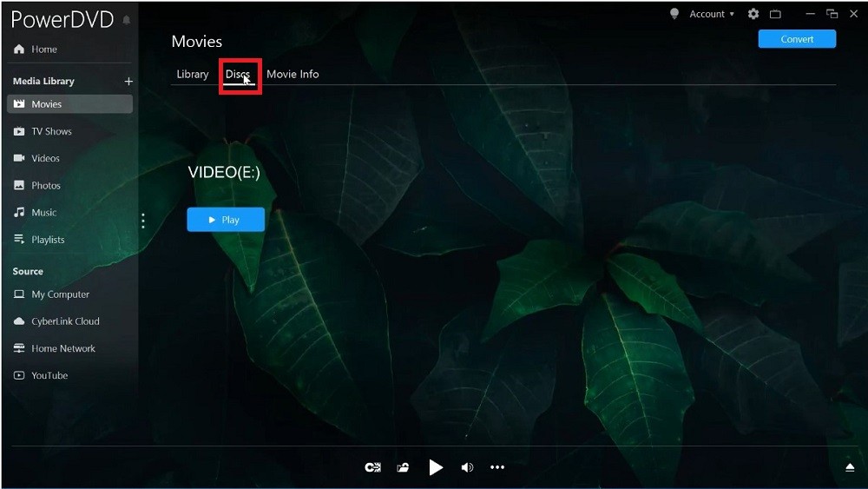
Task: Close the PowerDVD window
Action: pyautogui.click(x=853, y=14)
